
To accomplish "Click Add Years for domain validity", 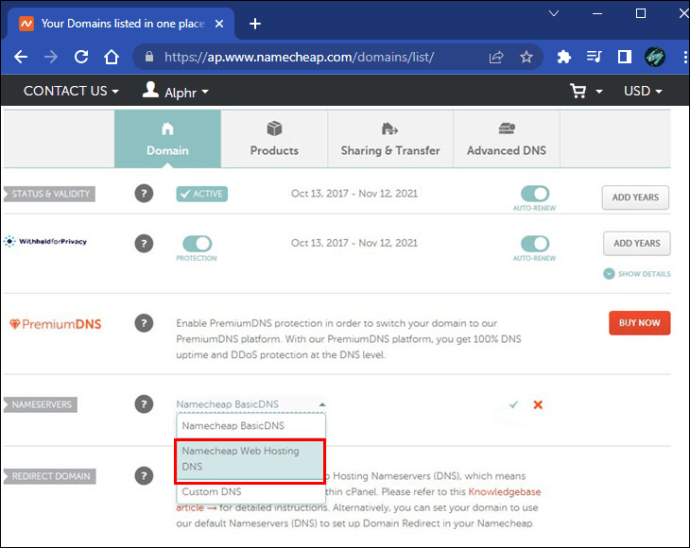I will tap(635, 197).
